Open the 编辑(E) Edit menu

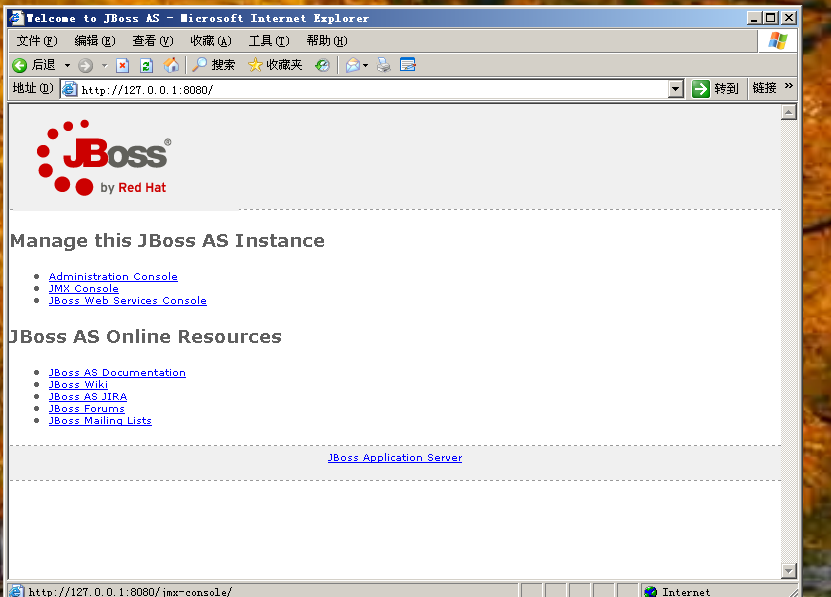pos(95,41)
